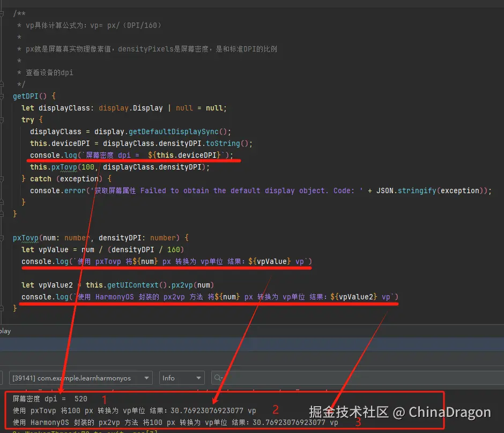
Task: Open the Info log level dropdown
Action: click(181, 378)
